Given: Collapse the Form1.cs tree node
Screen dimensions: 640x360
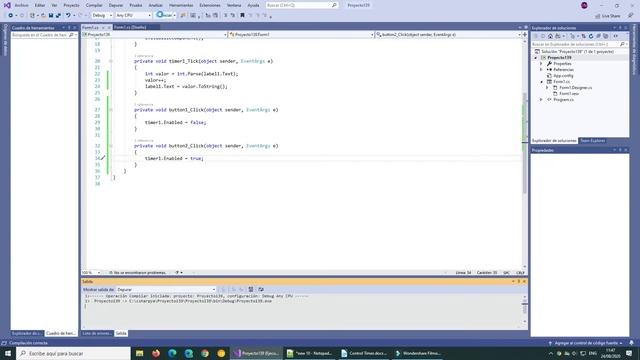Looking at the screenshot, I should pyautogui.click(x=542, y=82).
